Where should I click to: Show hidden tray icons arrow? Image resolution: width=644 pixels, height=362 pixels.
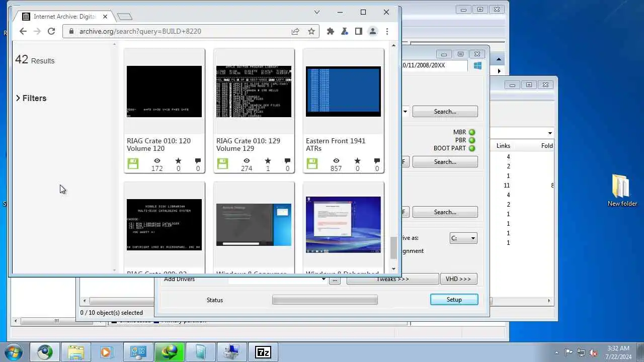tap(556, 352)
